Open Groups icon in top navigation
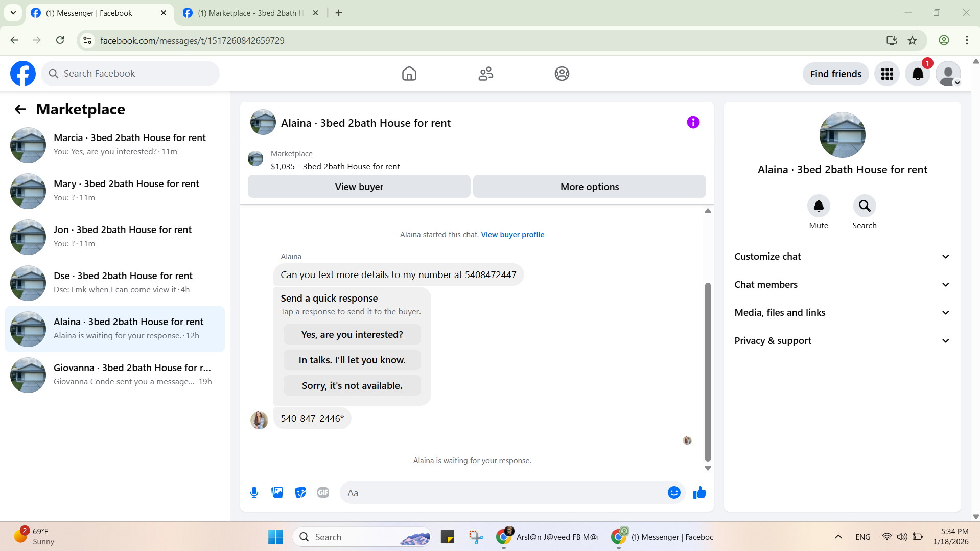 [x=562, y=74]
